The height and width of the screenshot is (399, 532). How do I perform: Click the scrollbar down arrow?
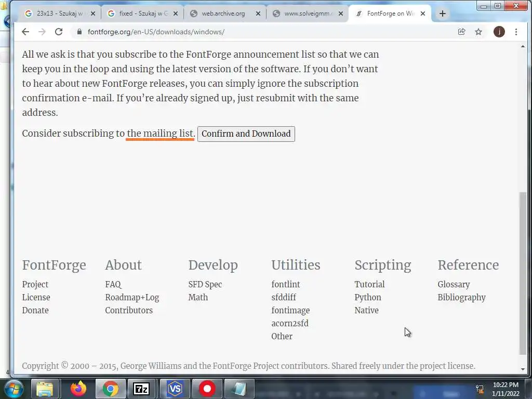pyautogui.click(x=523, y=369)
